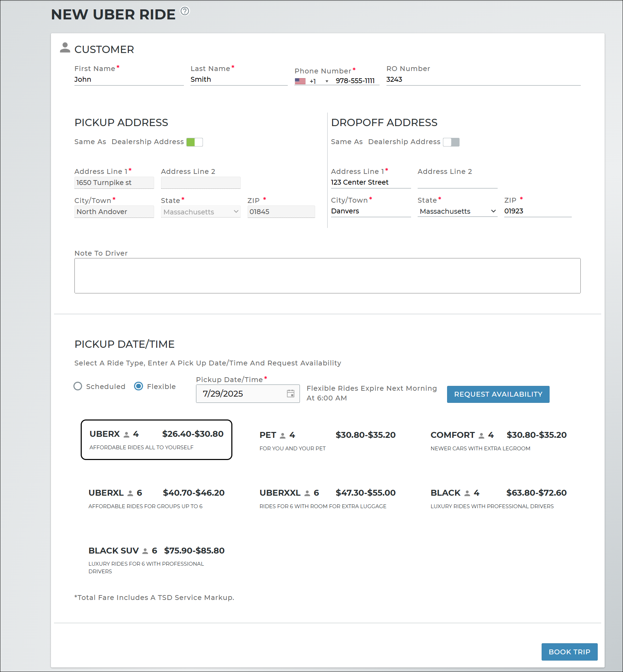Select the Flexible ride radio button

click(139, 386)
